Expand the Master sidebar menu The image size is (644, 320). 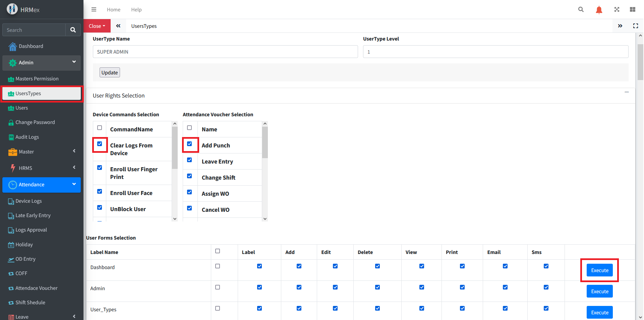point(42,152)
